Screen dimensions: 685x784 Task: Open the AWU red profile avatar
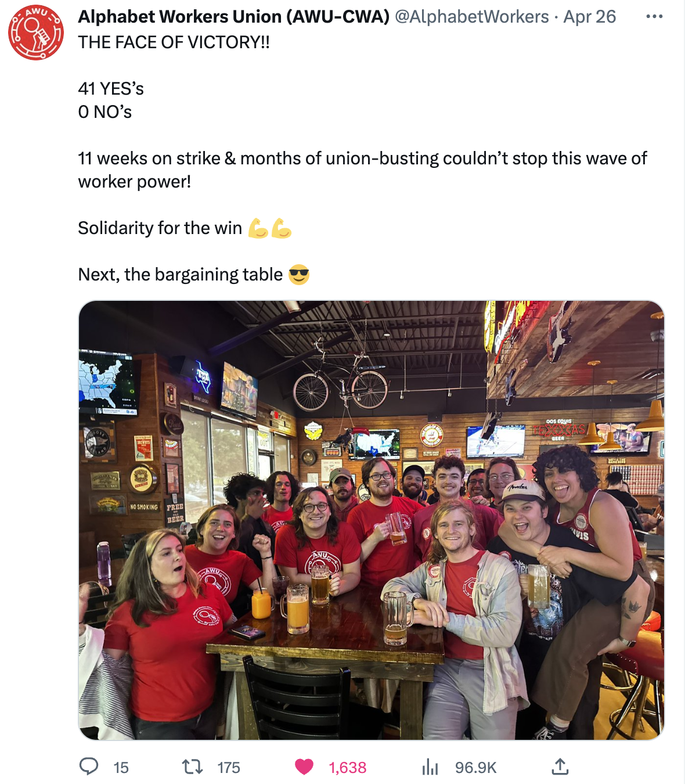click(x=36, y=33)
